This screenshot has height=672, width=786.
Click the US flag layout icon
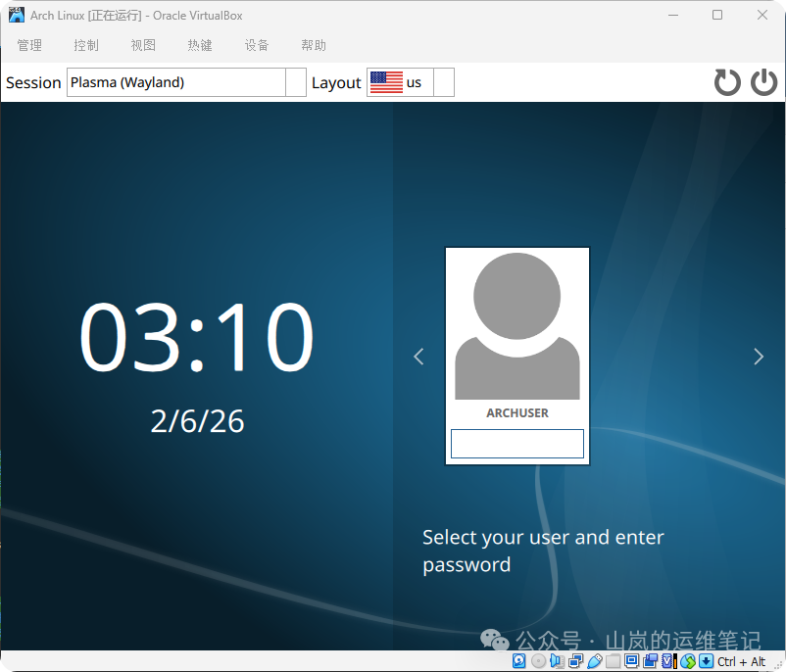click(386, 82)
